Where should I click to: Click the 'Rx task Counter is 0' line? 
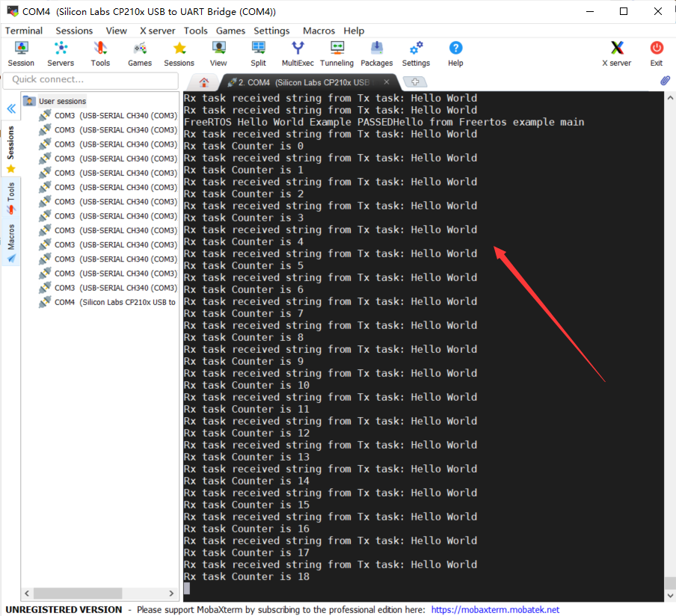[244, 146]
